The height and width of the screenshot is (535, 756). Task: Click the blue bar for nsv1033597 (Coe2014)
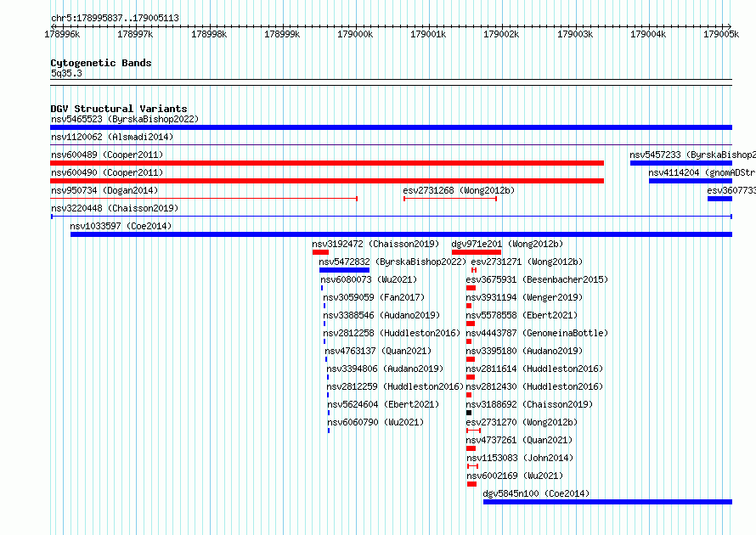click(x=401, y=234)
